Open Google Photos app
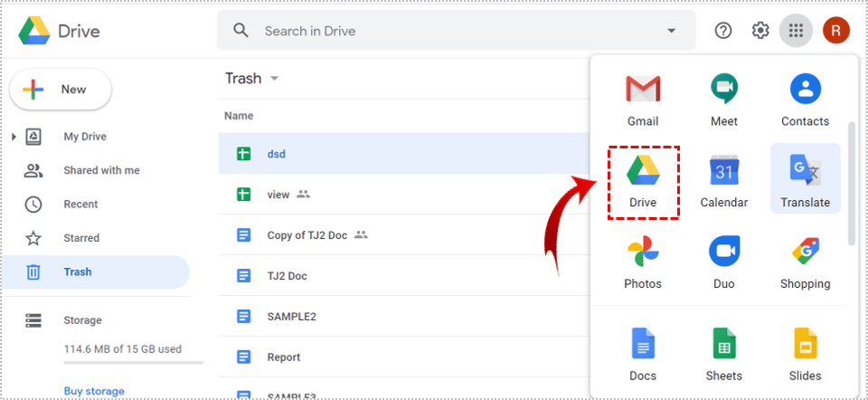This screenshot has height=400, width=868. pos(643,262)
